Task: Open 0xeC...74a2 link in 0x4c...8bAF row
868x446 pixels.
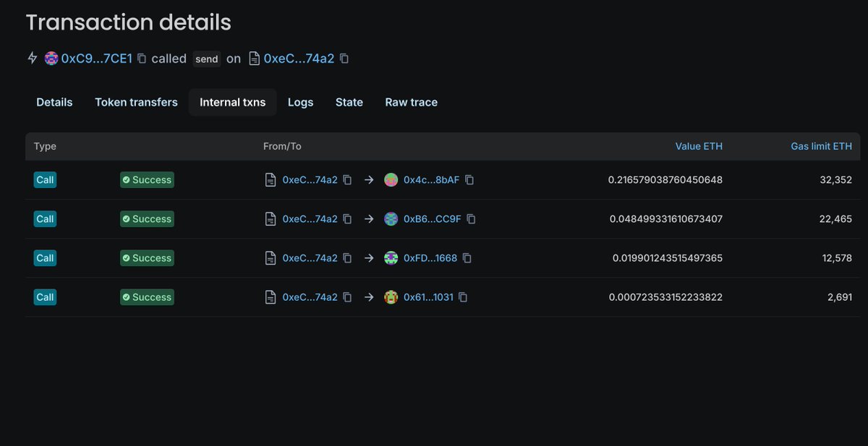Action: pos(310,180)
